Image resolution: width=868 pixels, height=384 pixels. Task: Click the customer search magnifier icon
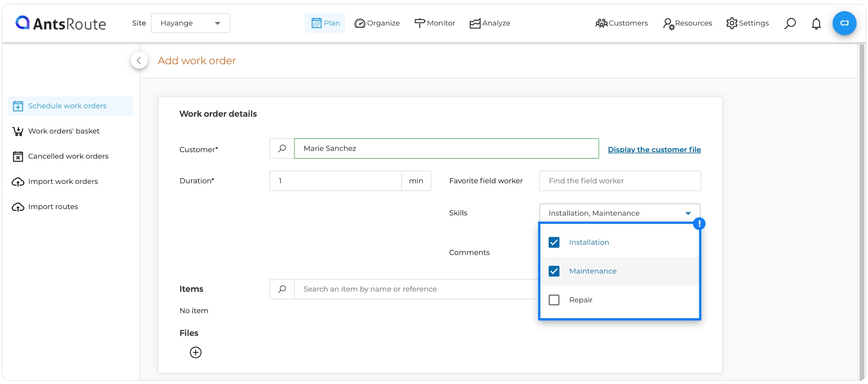point(282,148)
